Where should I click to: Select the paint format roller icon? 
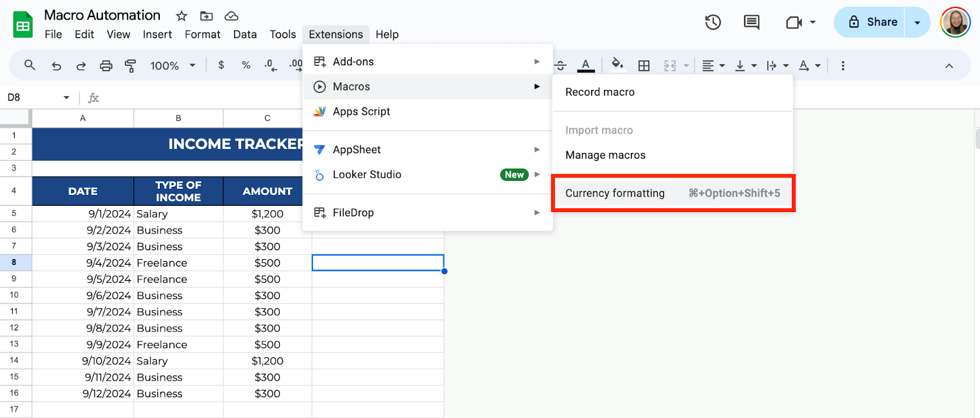pyautogui.click(x=130, y=66)
